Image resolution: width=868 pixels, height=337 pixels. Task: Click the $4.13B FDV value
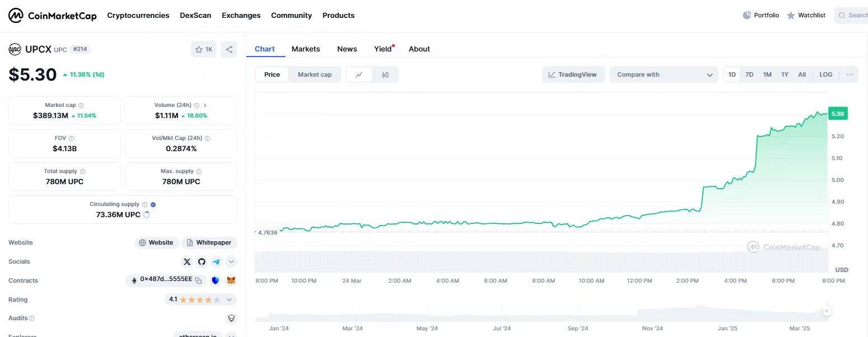click(x=64, y=148)
